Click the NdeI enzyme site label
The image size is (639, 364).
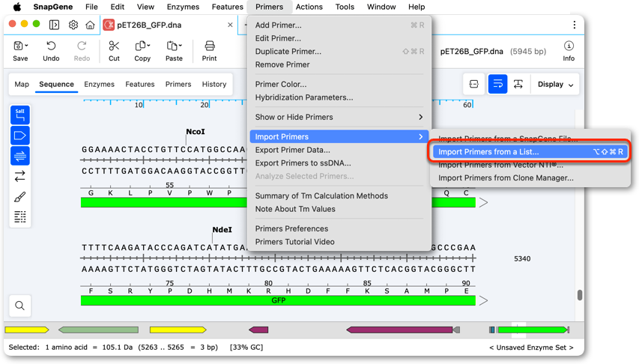(222, 230)
